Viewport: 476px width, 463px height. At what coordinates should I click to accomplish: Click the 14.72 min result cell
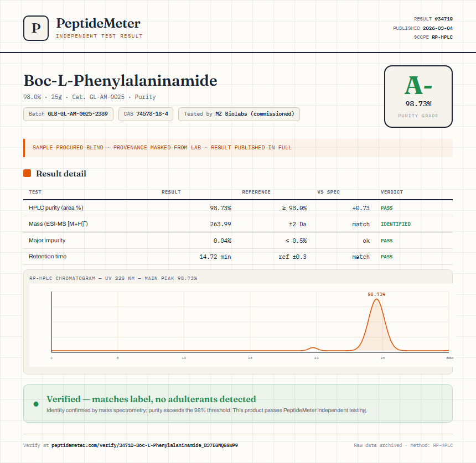tap(215, 257)
